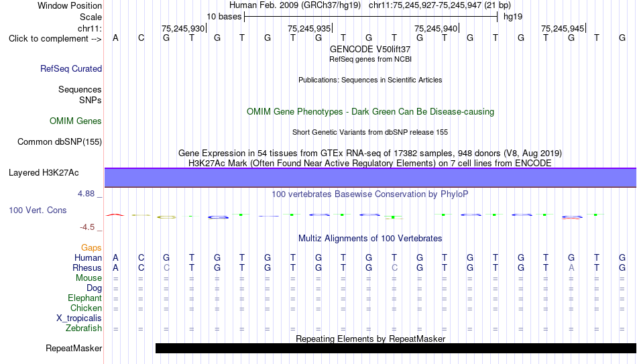Open the 100 Vert. Cons track label

[x=38, y=210]
